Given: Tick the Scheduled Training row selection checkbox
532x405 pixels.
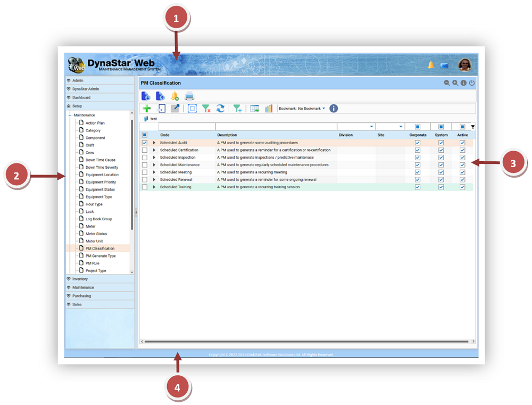Looking at the screenshot, I should [145, 187].
